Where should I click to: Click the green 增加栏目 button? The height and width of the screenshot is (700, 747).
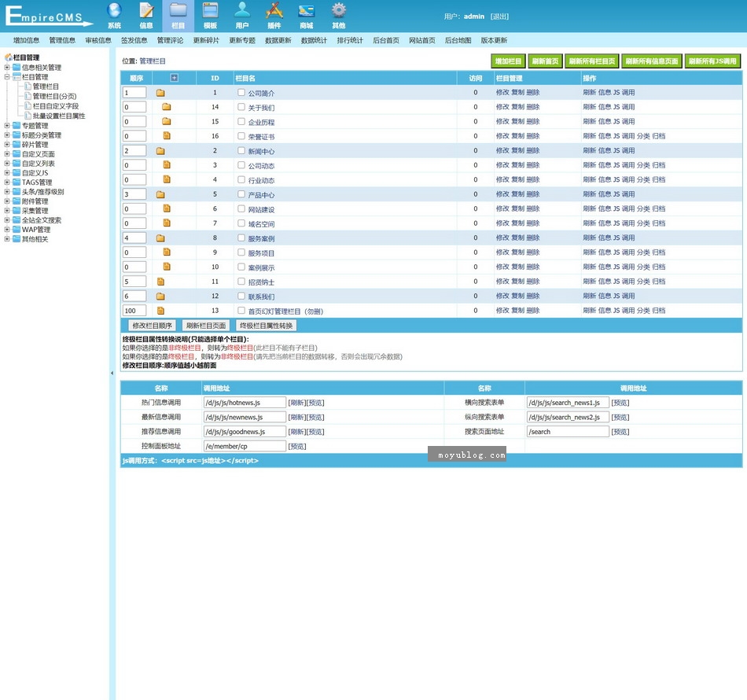(508, 61)
